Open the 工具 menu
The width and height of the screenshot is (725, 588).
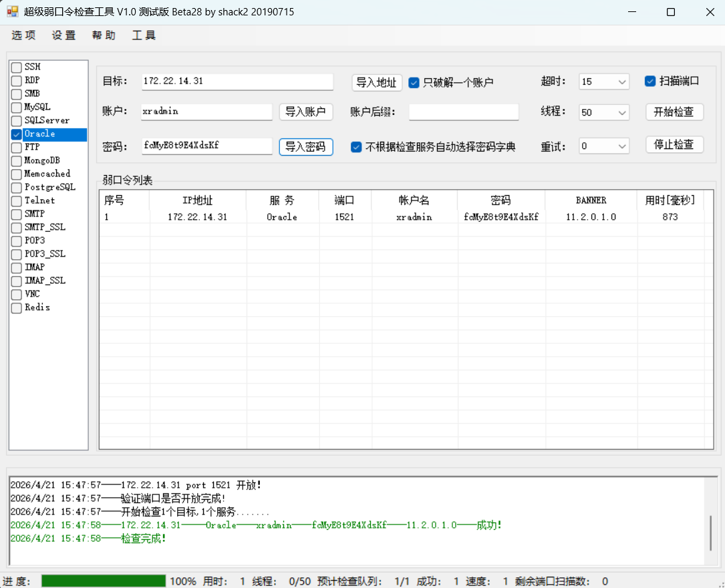coord(144,35)
